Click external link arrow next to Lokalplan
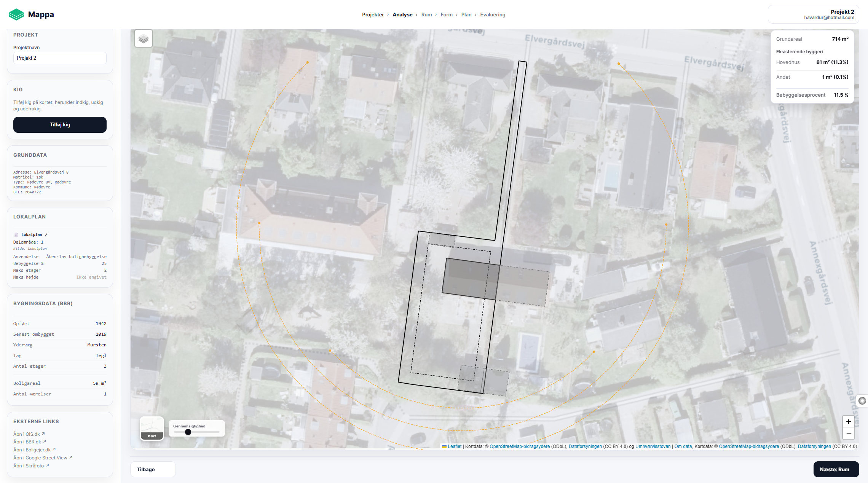The image size is (868, 483). pyautogui.click(x=46, y=235)
